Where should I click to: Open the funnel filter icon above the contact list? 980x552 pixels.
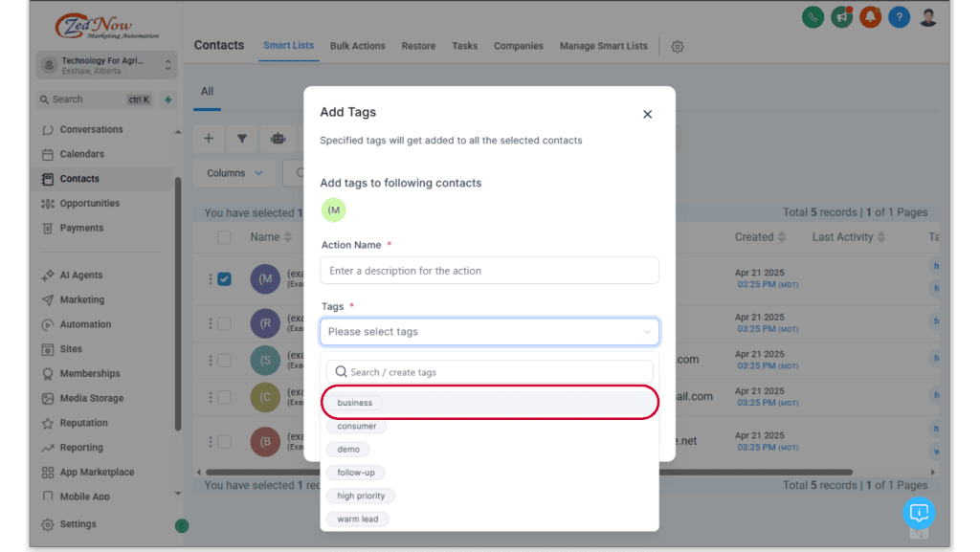point(241,138)
